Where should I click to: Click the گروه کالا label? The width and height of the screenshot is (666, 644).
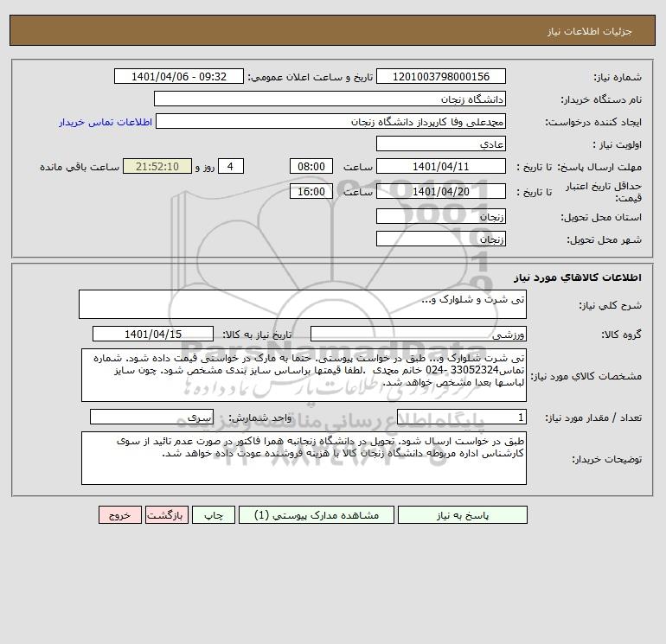(621, 335)
